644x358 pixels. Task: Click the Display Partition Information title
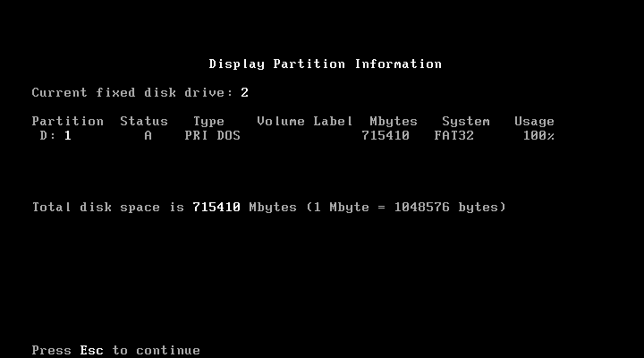pyautogui.click(x=326, y=64)
